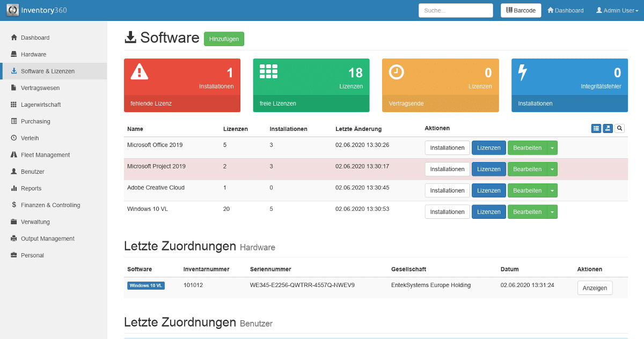Click the Dashboard link in the top bar
Screen dimensions: 644x339
(x=565, y=11)
